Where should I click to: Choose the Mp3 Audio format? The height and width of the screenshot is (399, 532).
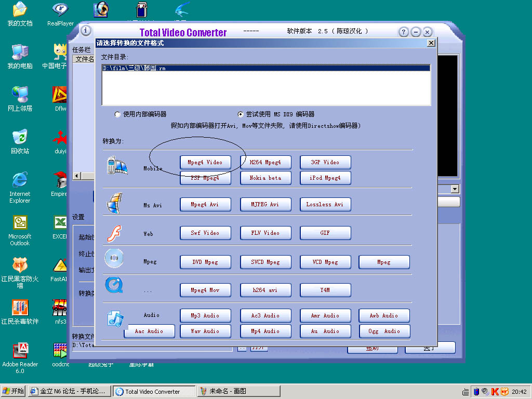(x=205, y=315)
